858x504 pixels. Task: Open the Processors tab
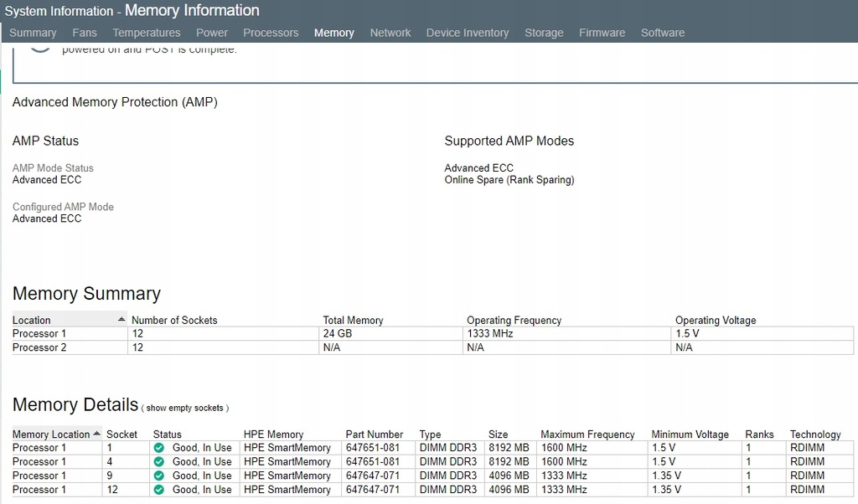pyautogui.click(x=271, y=33)
